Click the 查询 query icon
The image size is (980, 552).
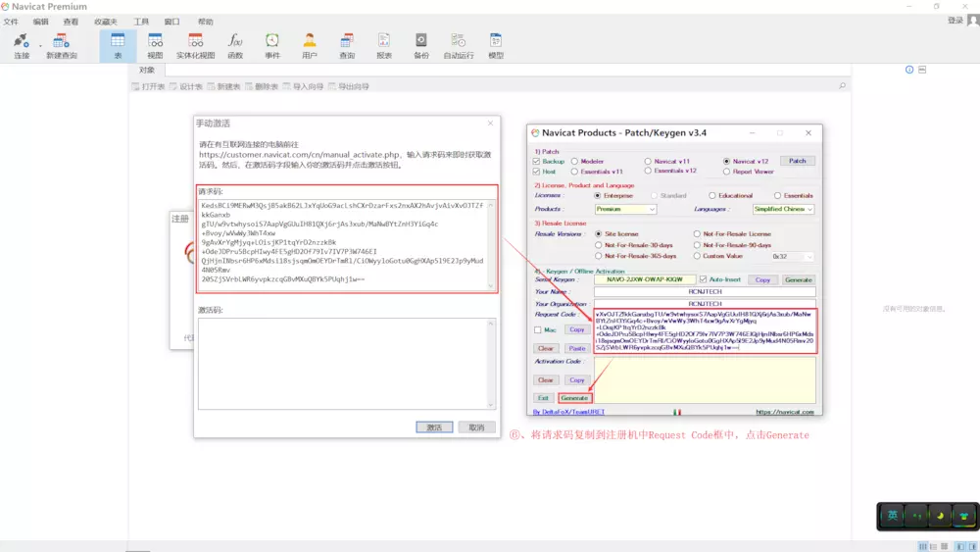point(347,46)
